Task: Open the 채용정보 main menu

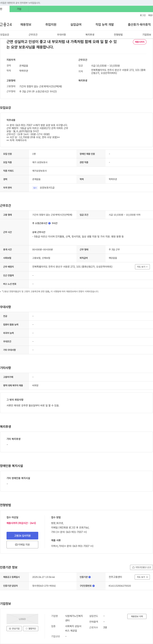Action: tap(26, 25)
